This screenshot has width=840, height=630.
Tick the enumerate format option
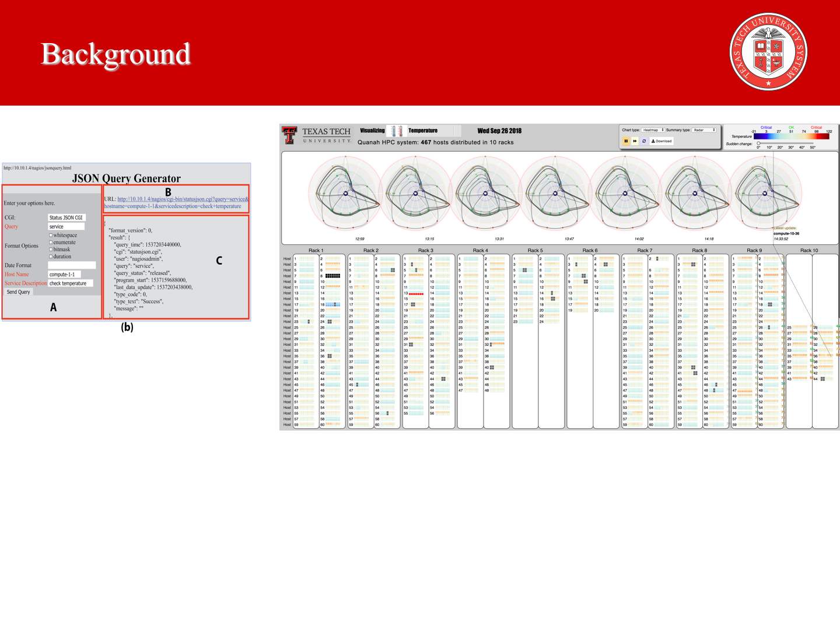click(51, 242)
